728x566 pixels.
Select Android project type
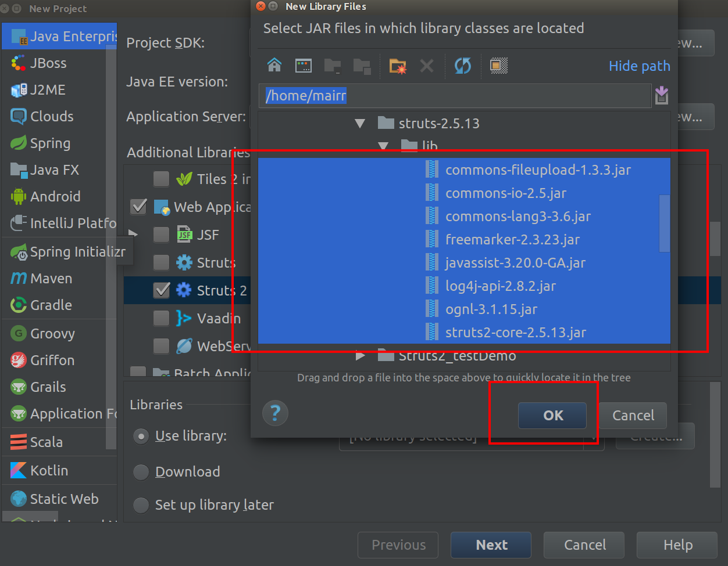pos(59,196)
